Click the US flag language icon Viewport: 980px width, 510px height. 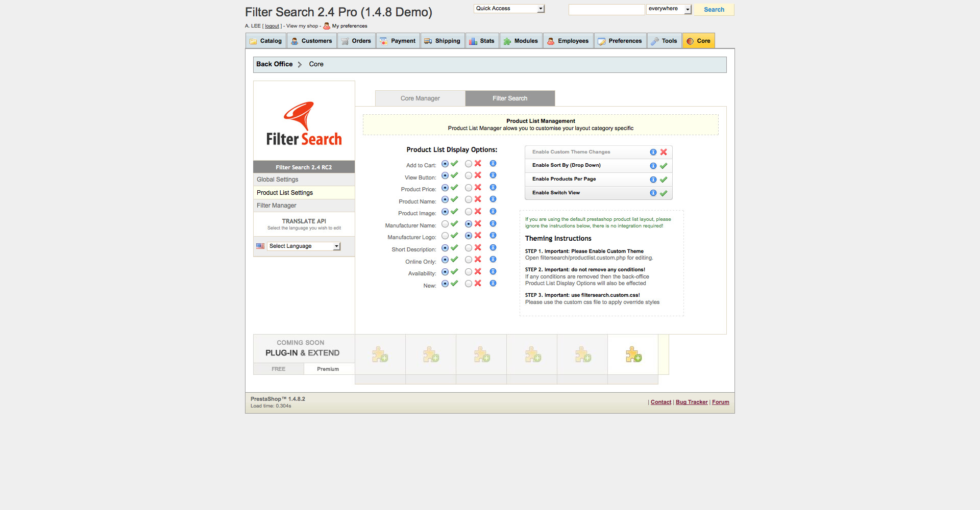click(260, 246)
